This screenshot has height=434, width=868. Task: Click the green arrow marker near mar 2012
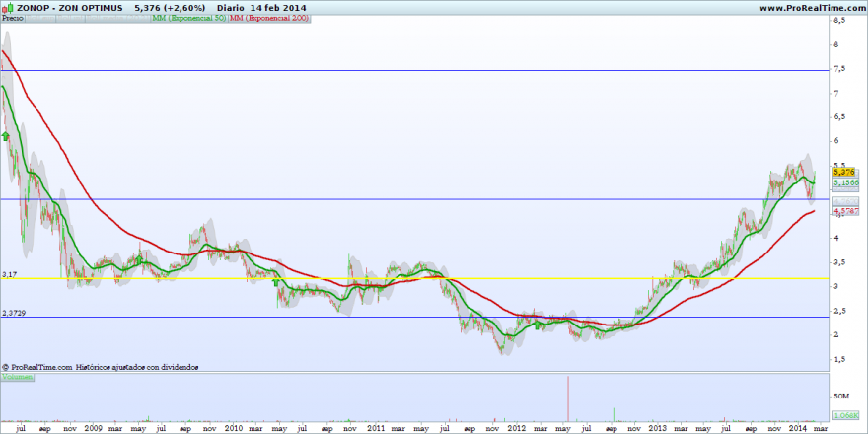(x=536, y=325)
